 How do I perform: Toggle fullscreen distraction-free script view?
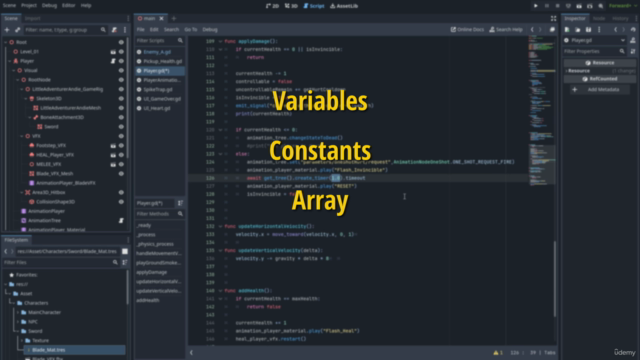click(553, 18)
